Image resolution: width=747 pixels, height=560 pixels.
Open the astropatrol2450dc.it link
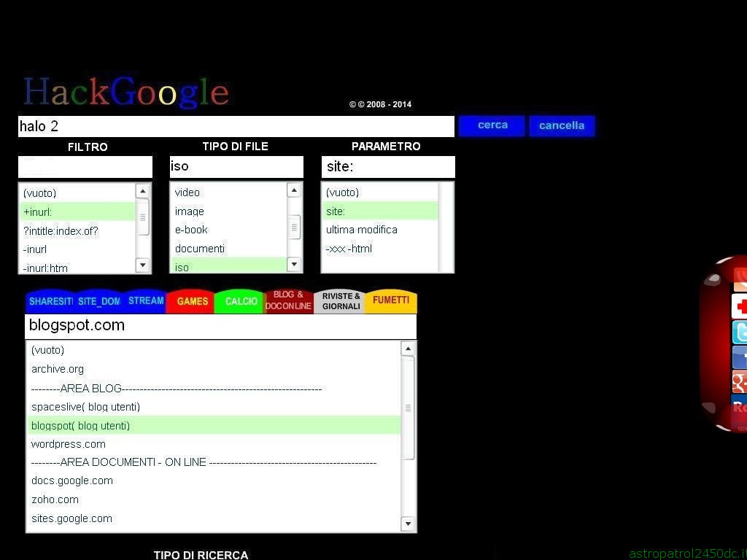tap(687, 553)
